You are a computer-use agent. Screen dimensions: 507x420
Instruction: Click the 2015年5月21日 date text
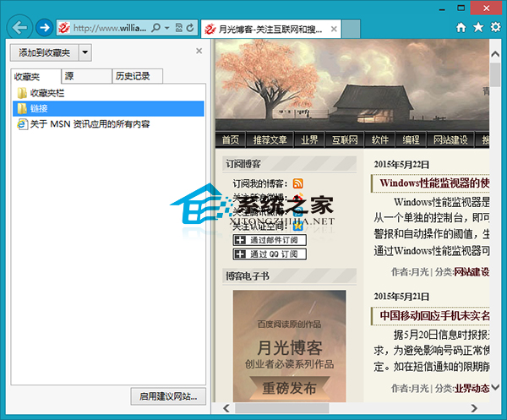tap(401, 296)
